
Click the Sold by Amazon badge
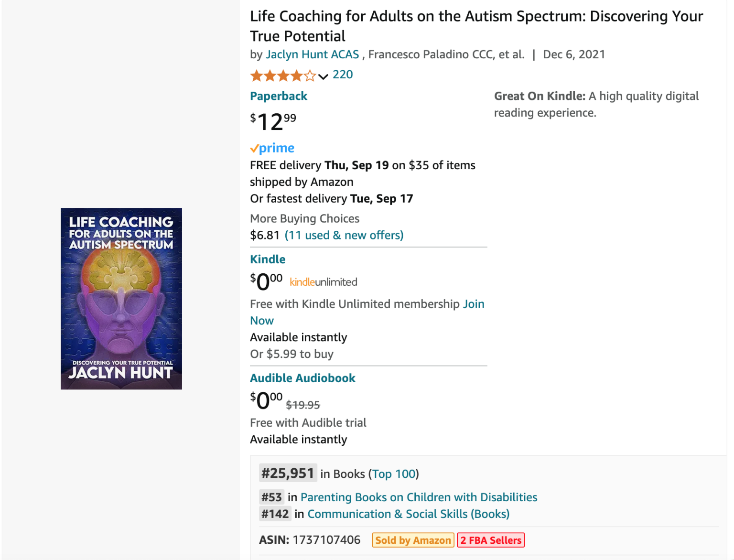(413, 540)
